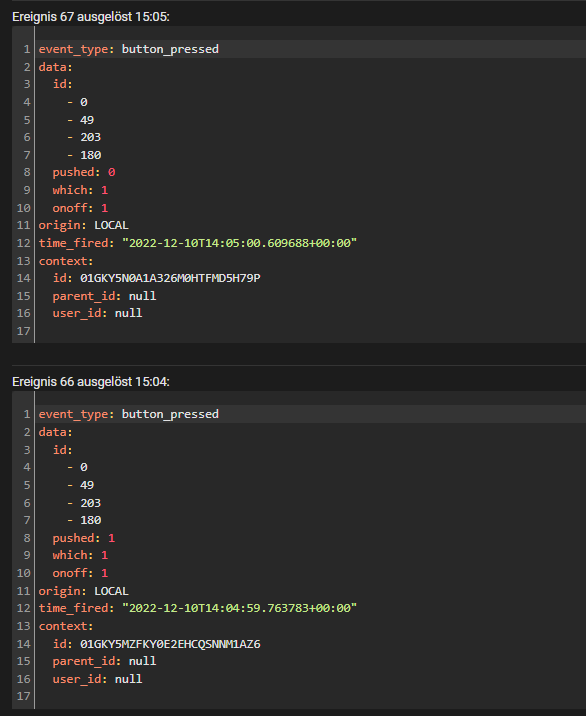
Task: Click 'data:' line in Ereignis 66
Action: (x=55, y=432)
